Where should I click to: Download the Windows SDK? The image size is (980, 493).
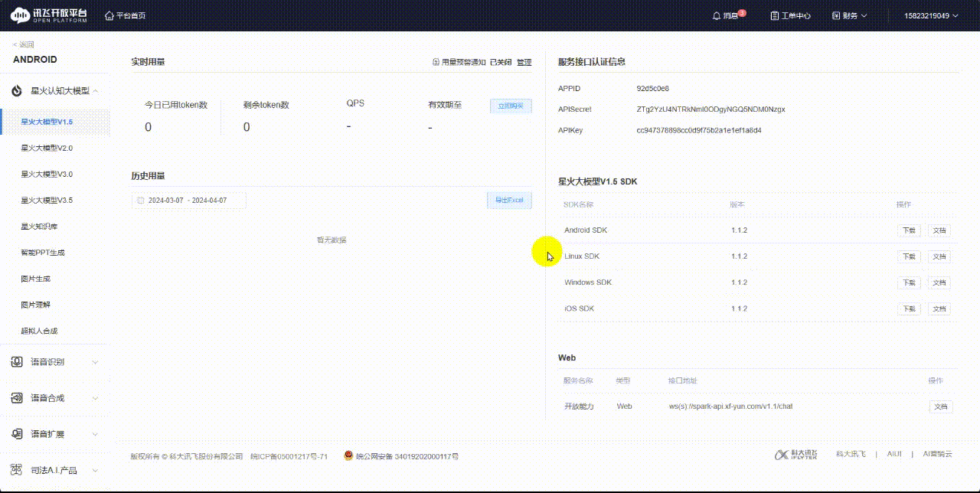click(909, 282)
